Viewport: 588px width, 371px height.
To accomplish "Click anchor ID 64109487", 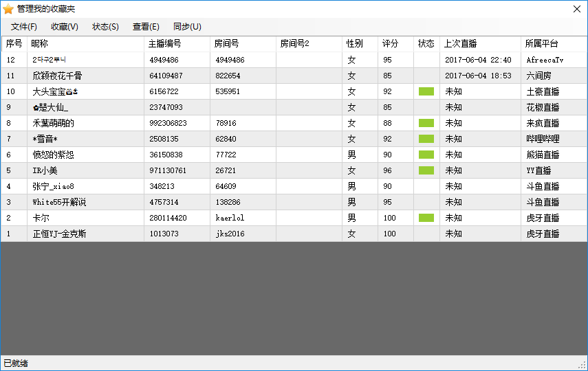I will click(166, 76).
